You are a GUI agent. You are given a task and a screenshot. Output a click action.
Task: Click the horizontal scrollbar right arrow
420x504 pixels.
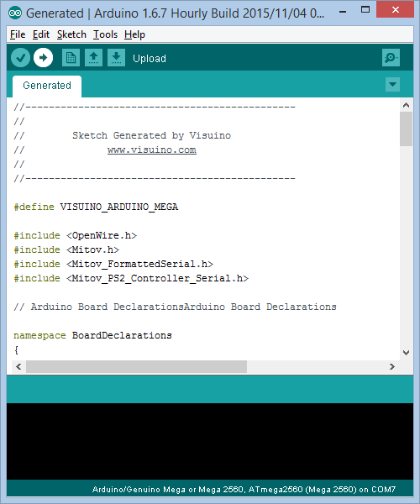[392, 367]
